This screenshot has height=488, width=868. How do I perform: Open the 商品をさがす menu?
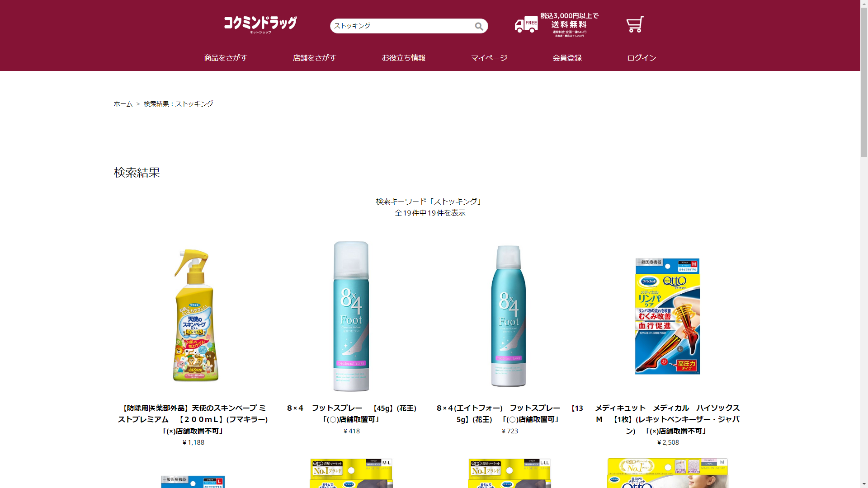pyautogui.click(x=226, y=58)
